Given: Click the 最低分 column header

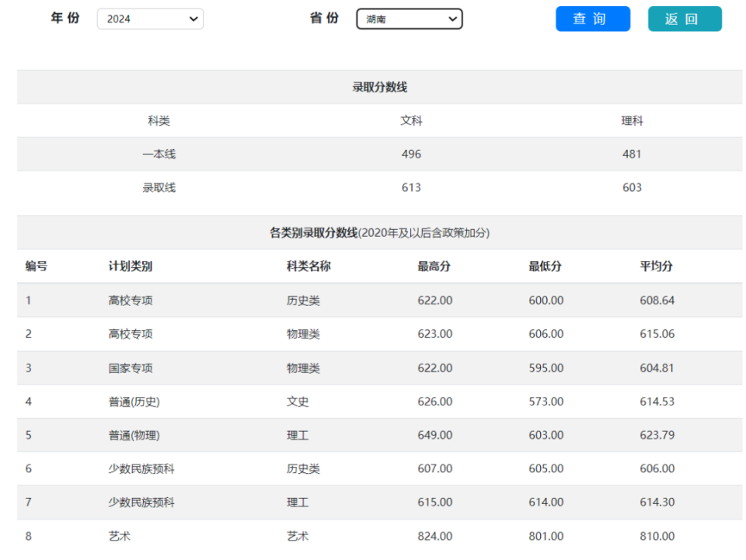Looking at the screenshot, I should (546, 266).
